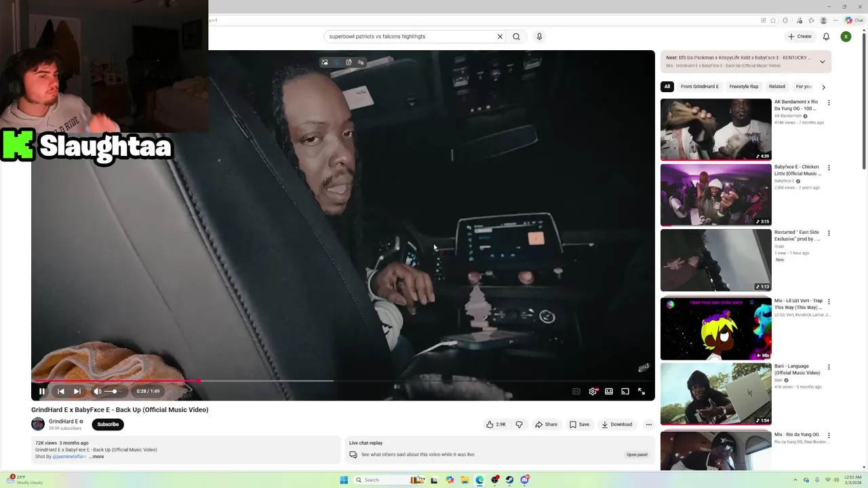This screenshot has width=868, height=488.
Task: Select the Freestyle Rap chip
Action: coord(744,87)
